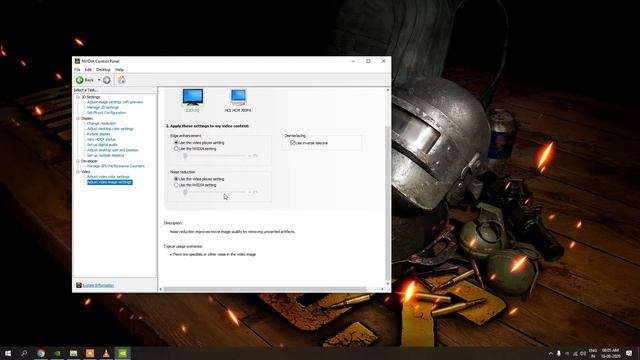Open the taskbar clock and date
This screenshot has width=640, height=360.
(610, 353)
